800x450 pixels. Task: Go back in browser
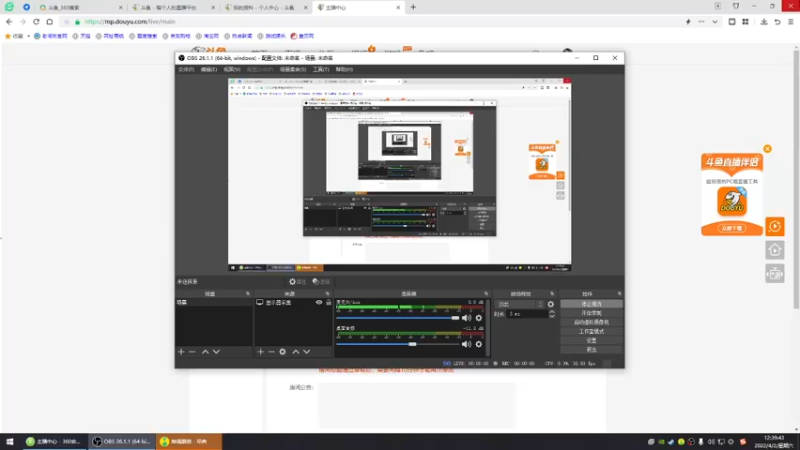point(9,22)
